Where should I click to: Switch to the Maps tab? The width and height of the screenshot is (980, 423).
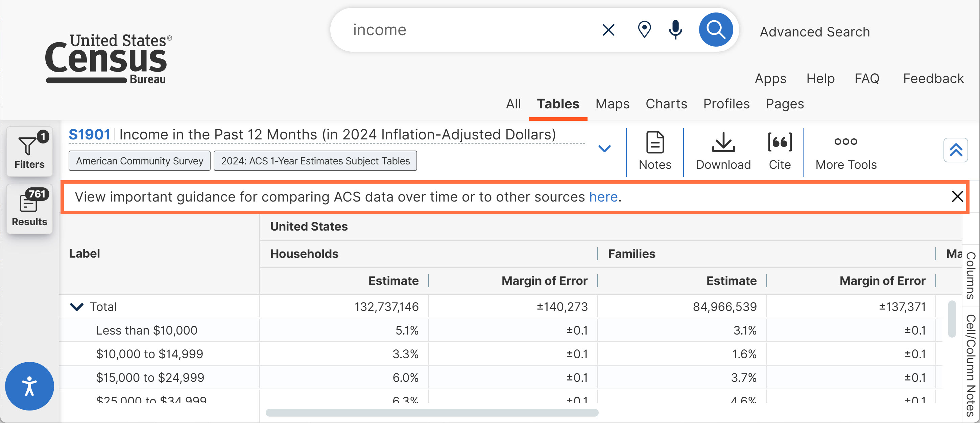612,104
